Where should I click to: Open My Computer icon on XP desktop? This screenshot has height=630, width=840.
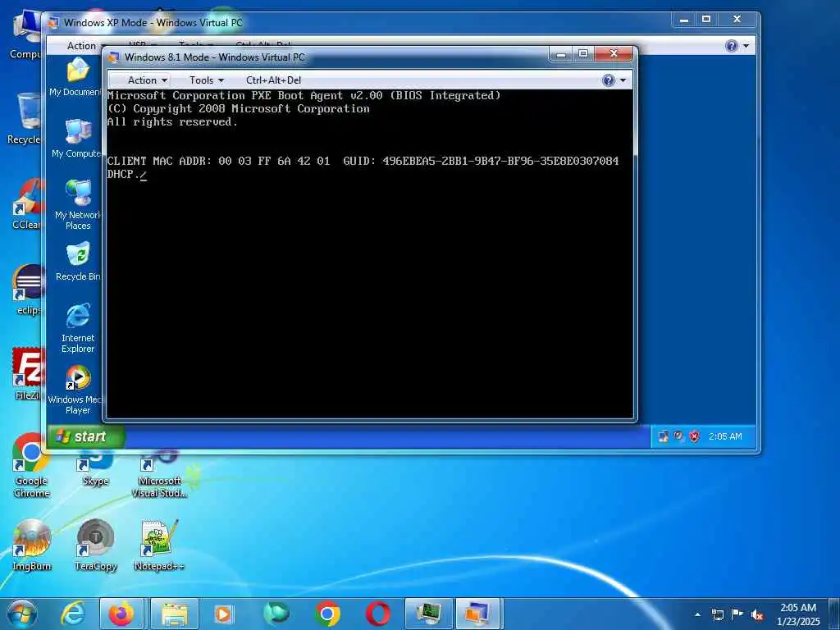[x=77, y=138]
